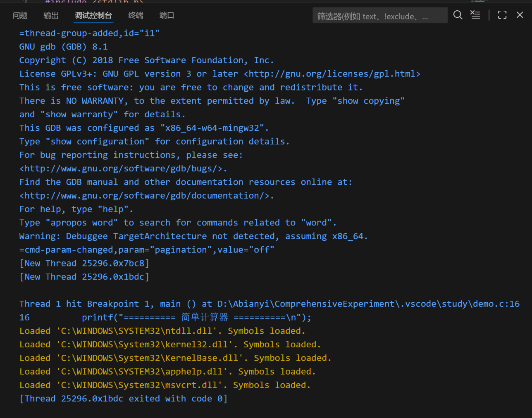532x418 pixels.
Task: Click 'and "show warranty" for details.' line
Action: [102, 114]
